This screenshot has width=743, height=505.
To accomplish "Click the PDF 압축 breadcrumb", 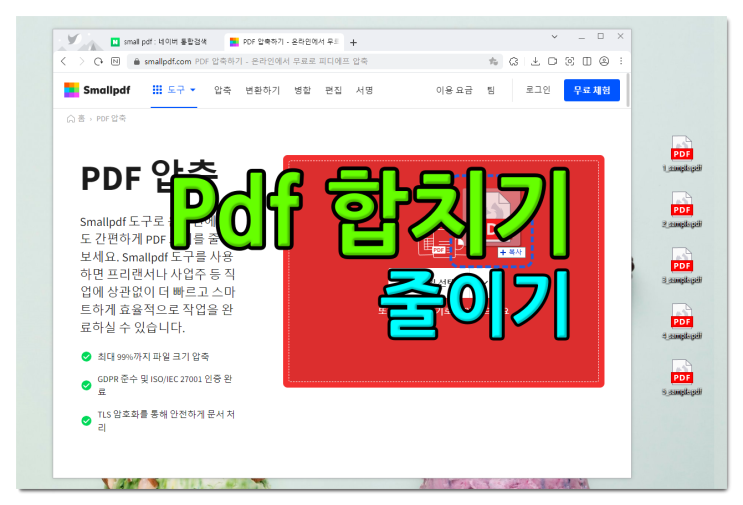I will [x=111, y=118].
